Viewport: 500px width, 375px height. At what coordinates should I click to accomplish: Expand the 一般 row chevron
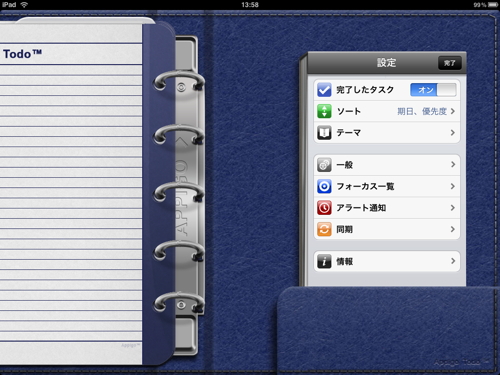tap(453, 164)
